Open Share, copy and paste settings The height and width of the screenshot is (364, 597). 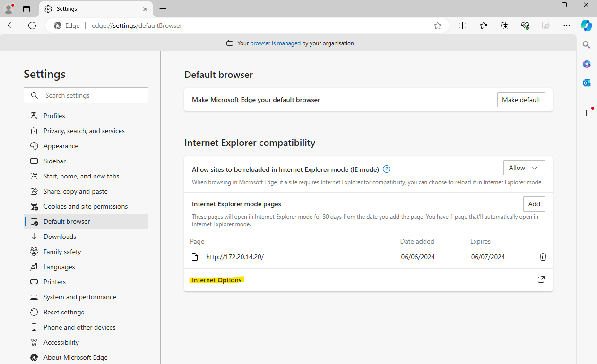pos(86,191)
